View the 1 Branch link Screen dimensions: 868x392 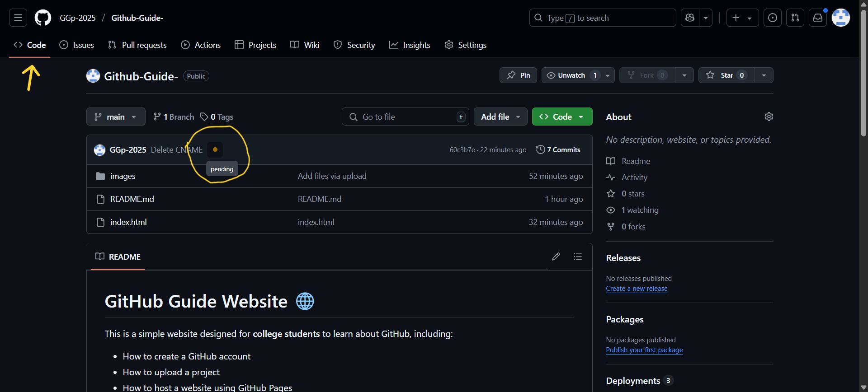pyautogui.click(x=174, y=117)
